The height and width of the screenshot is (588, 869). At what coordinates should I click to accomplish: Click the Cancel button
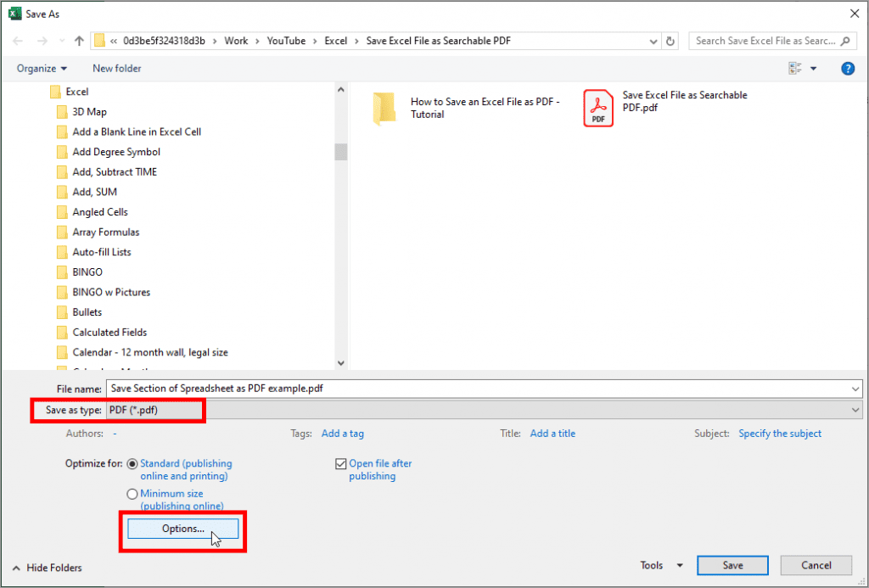[x=816, y=565]
